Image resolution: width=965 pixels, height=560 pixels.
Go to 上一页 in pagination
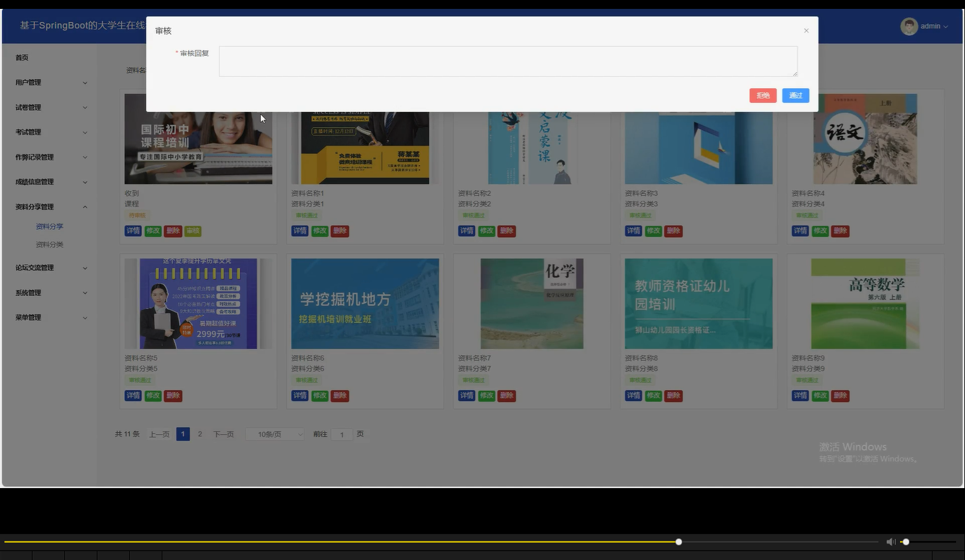click(x=159, y=435)
